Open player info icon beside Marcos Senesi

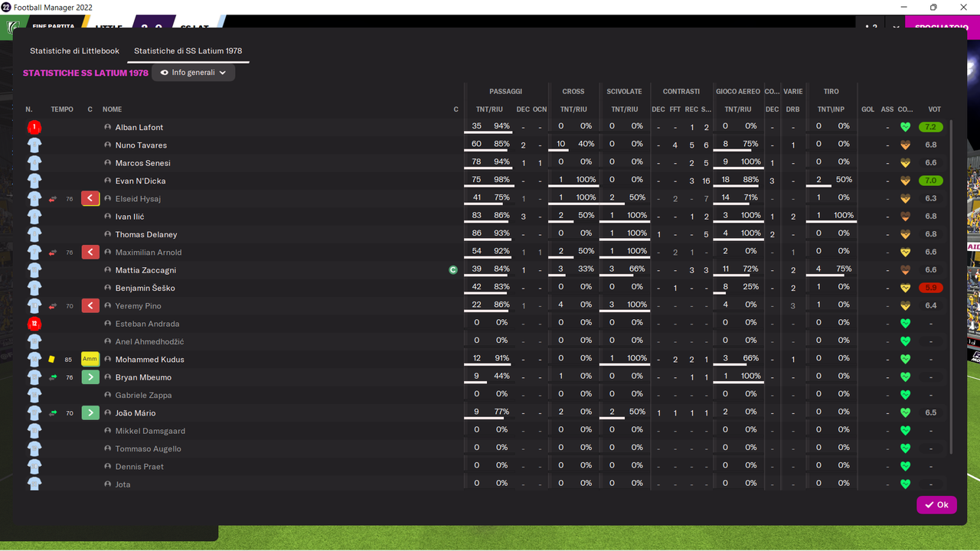coord(108,163)
